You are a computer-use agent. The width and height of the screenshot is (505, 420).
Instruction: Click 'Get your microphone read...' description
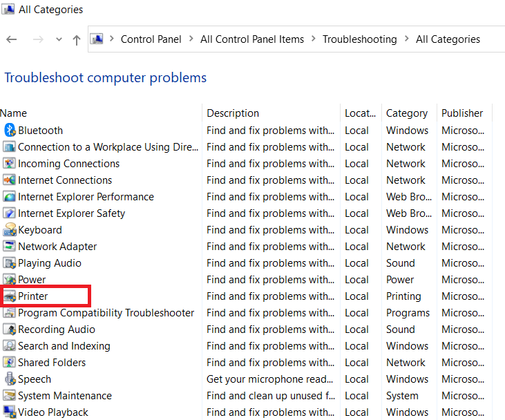point(270,379)
